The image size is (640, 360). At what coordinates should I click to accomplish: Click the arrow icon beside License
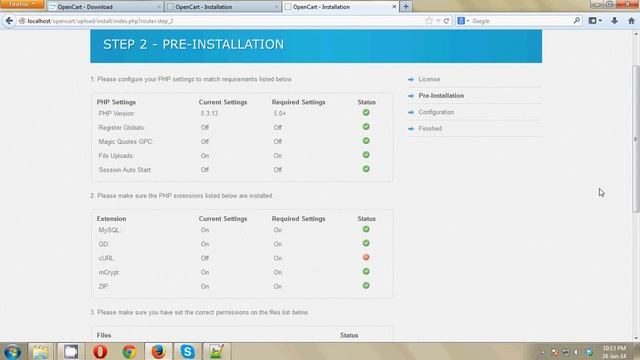pyautogui.click(x=411, y=79)
